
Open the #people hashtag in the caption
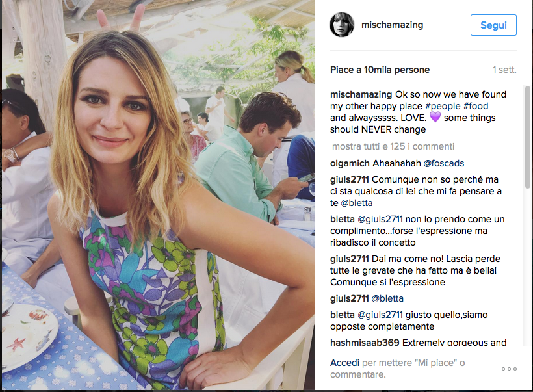pyautogui.click(x=443, y=106)
